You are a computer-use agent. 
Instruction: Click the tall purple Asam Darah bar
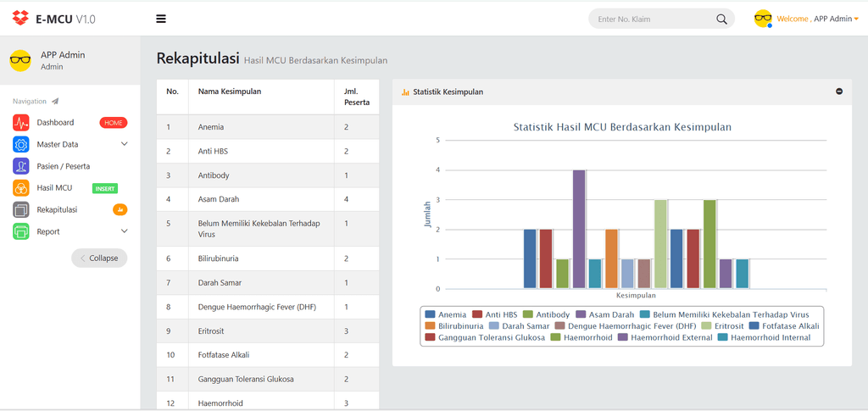[x=578, y=229]
